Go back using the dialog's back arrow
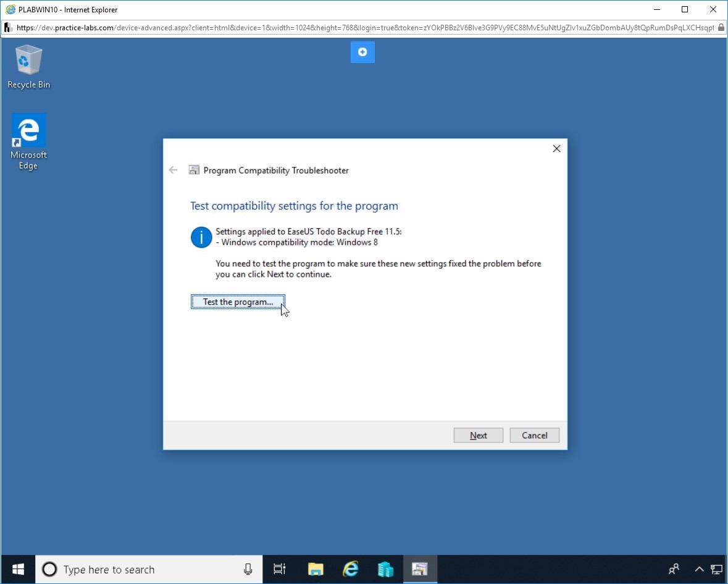Image resolution: width=728 pixels, height=584 pixels. (x=173, y=170)
